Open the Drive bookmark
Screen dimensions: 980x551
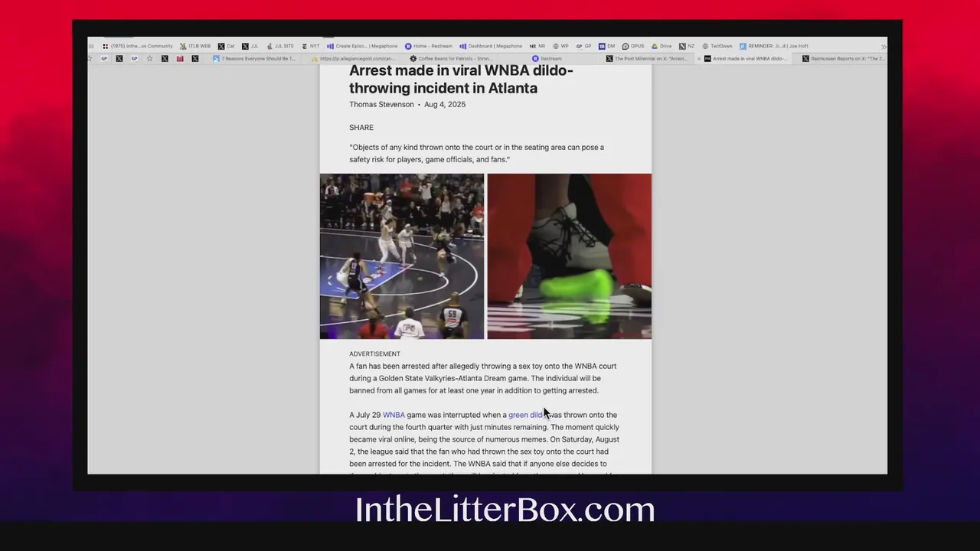pyautogui.click(x=661, y=46)
